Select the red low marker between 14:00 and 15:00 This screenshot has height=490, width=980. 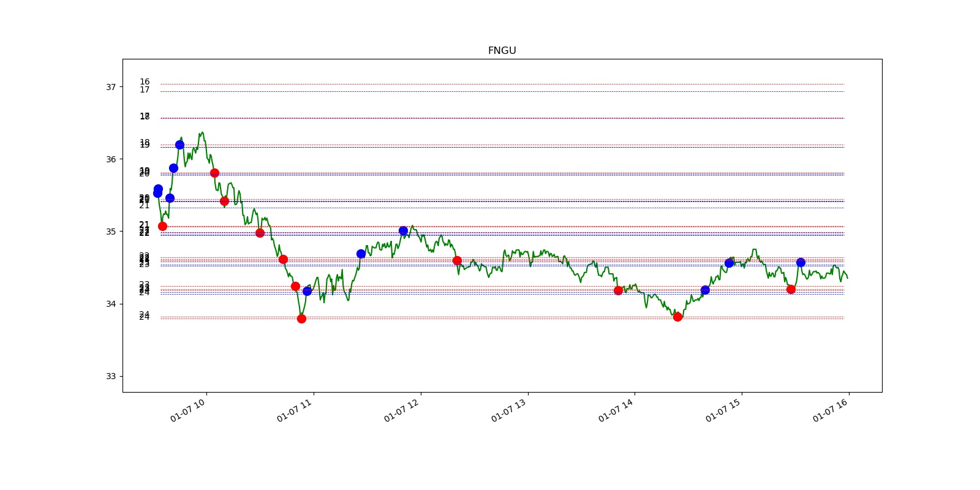(x=677, y=317)
